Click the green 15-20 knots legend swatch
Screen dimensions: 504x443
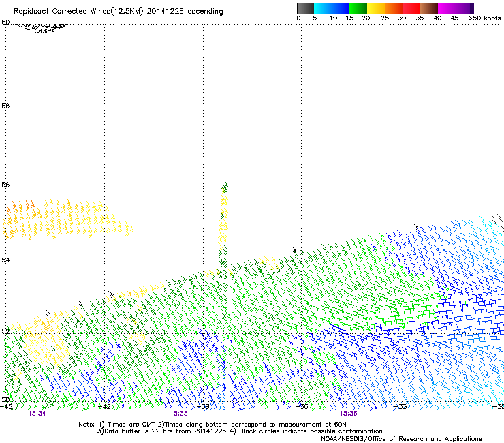pyautogui.click(x=358, y=8)
